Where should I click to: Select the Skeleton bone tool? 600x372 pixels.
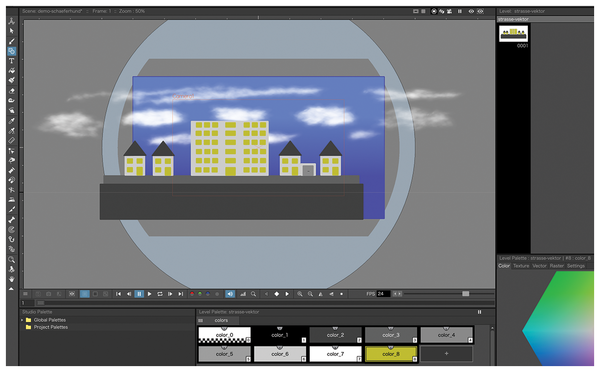11,220
